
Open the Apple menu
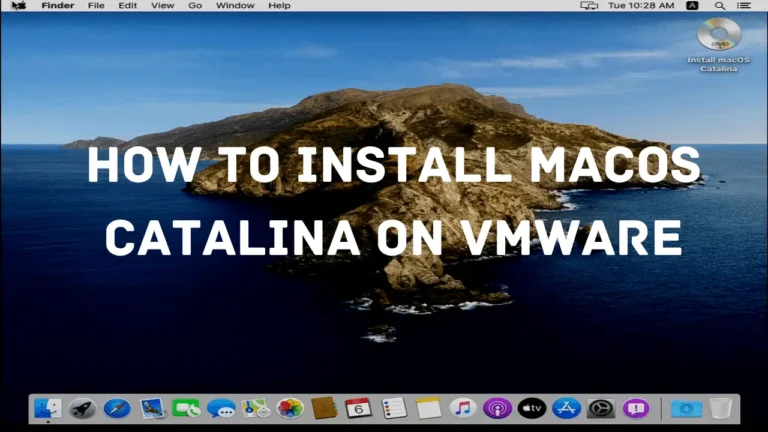(19, 6)
